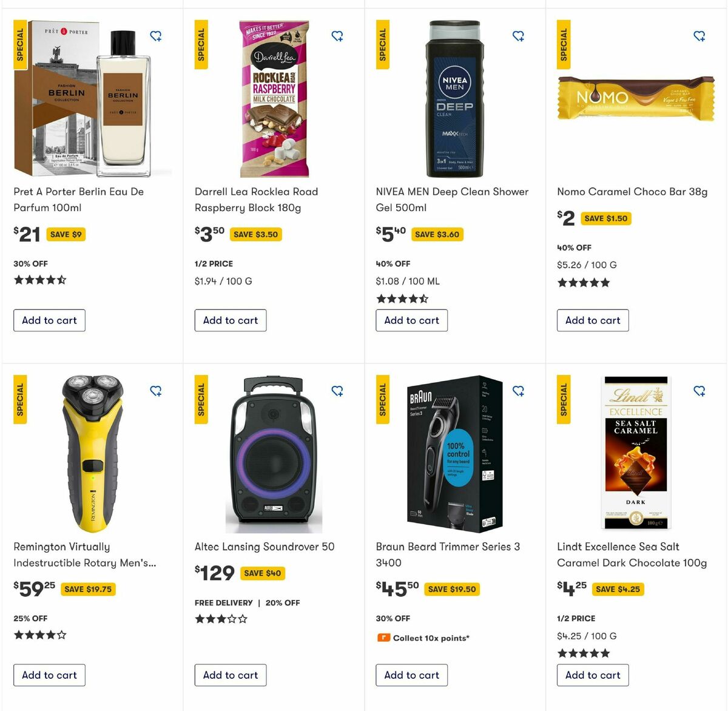Add Altec Lansing Soundrover 50 to cart
Image resolution: width=728 pixels, height=711 pixels.
(x=230, y=675)
